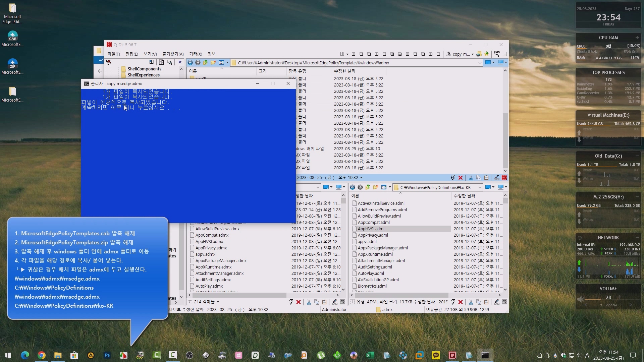Image resolution: width=644 pixels, height=362 pixels.
Task: Select the MicrosoftE... ZIP file on desktop
Action: pos(12,66)
